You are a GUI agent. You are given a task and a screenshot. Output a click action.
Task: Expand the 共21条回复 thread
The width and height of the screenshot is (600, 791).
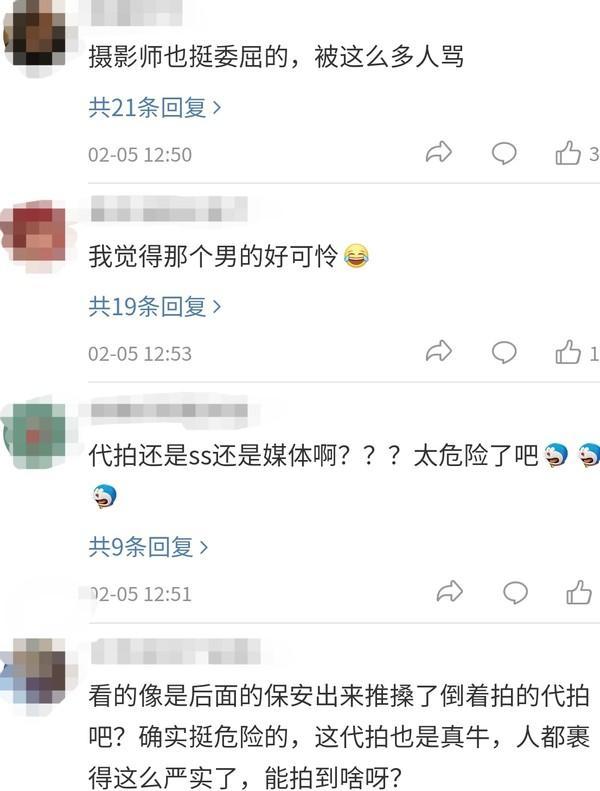pos(155,107)
